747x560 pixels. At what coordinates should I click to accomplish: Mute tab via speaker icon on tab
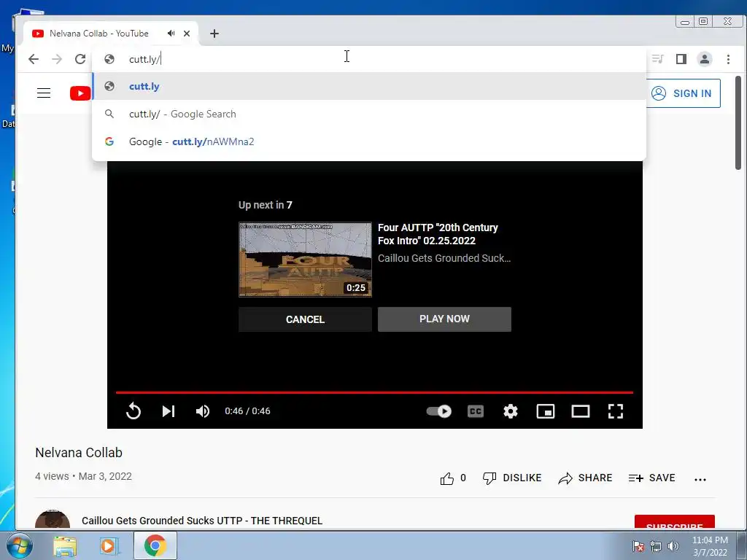coord(171,34)
